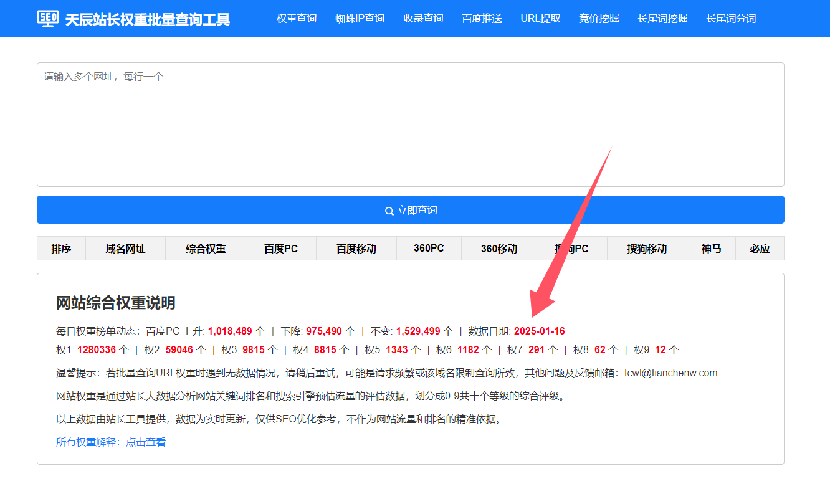Click the 立即查询 button

[x=411, y=210]
